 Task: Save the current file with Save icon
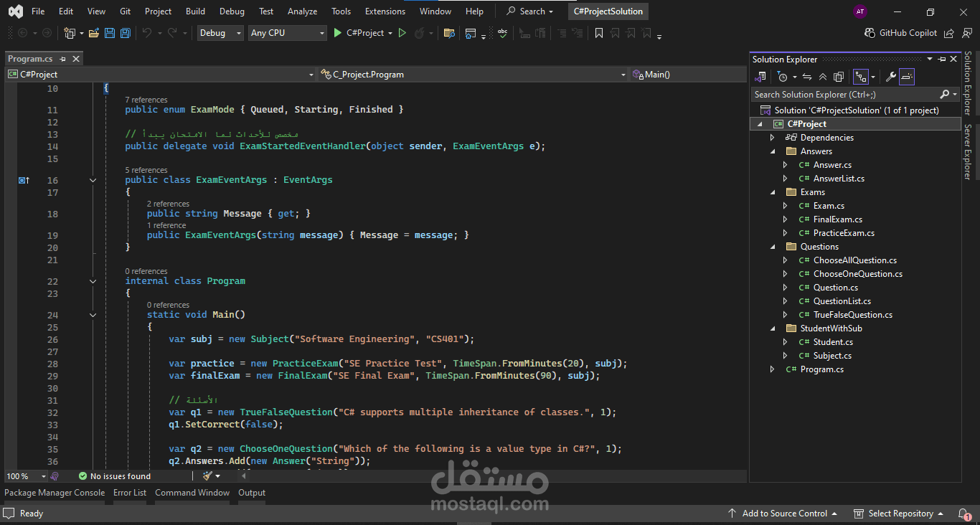click(110, 33)
